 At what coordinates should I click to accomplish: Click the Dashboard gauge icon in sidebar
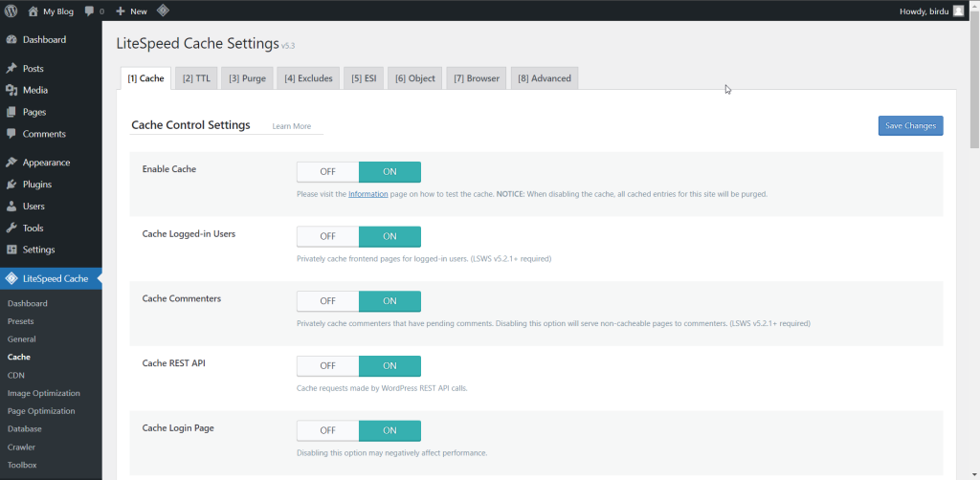point(11,40)
